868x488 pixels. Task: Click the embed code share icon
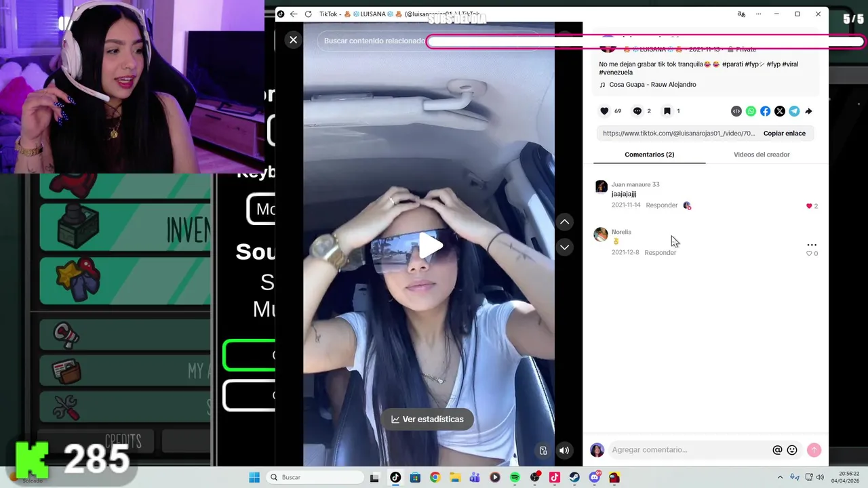pyautogui.click(x=736, y=111)
